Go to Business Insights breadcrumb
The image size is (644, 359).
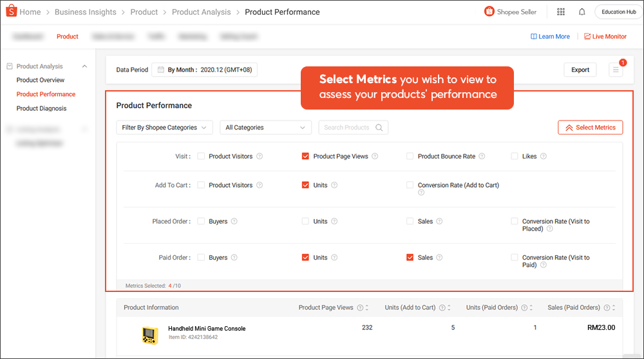click(86, 12)
